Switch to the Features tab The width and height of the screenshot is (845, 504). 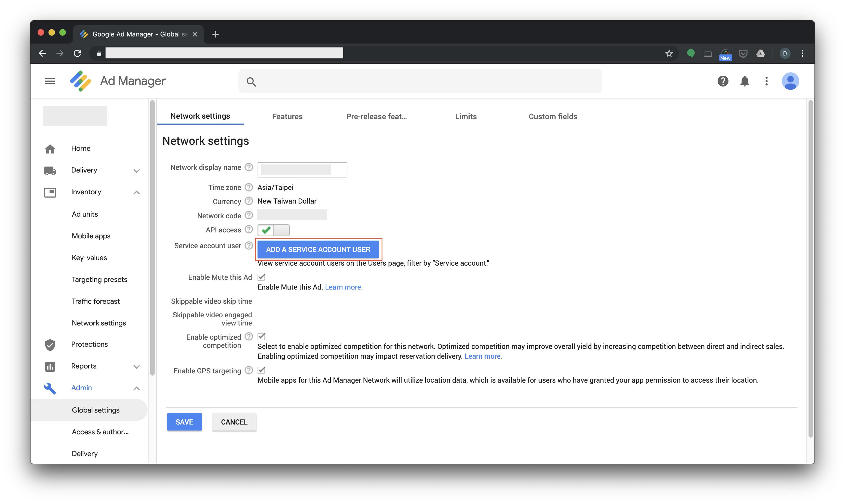[x=287, y=116]
